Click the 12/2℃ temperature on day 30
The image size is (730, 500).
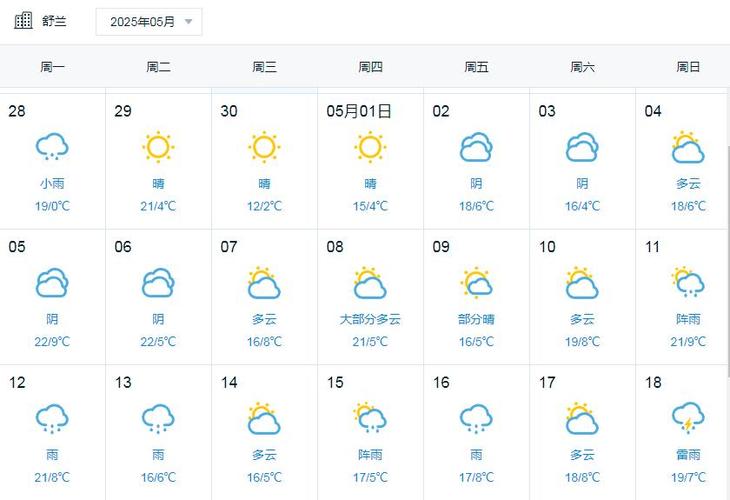point(264,206)
